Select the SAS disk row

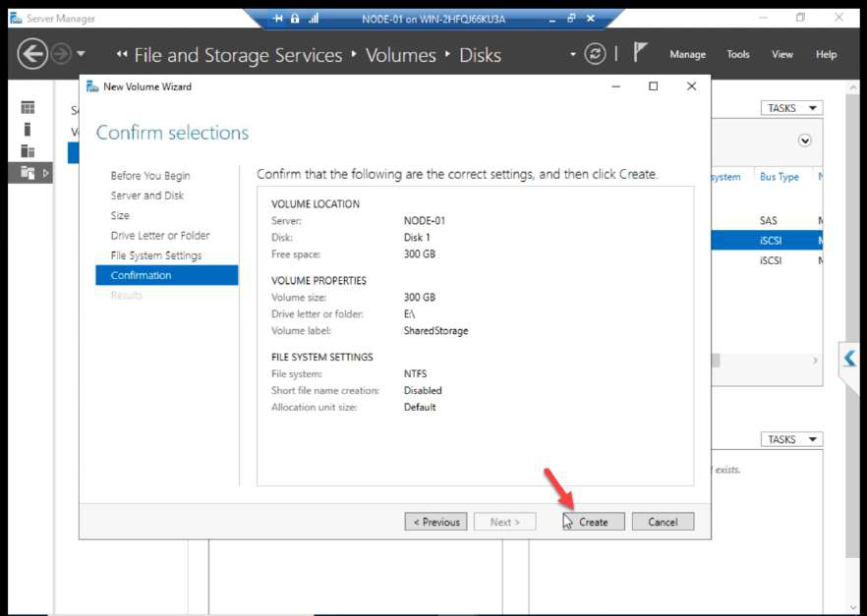pyautogui.click(x=767, y=220)
